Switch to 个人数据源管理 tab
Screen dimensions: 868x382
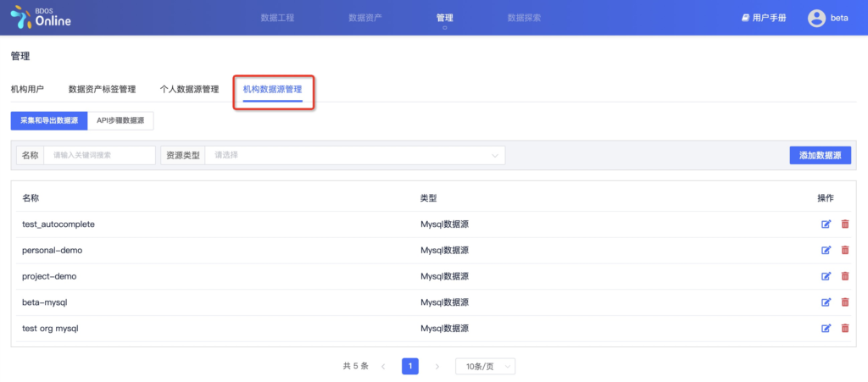tap(189, 89)
